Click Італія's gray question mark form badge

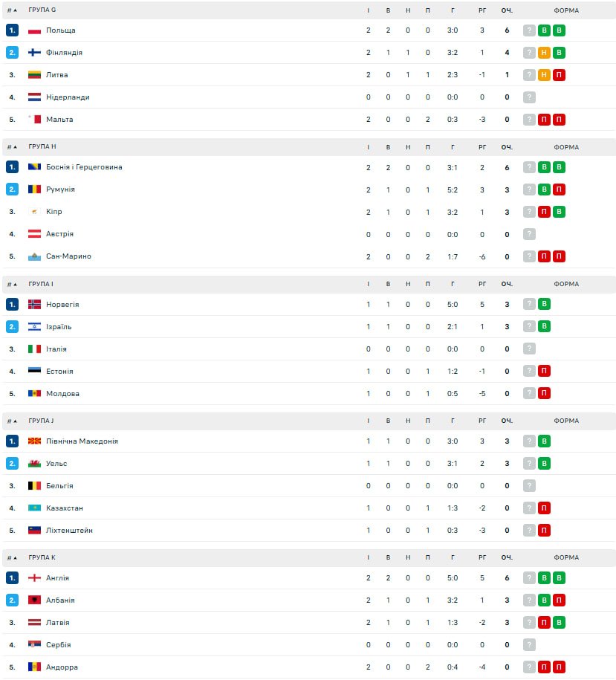(529, 349)
